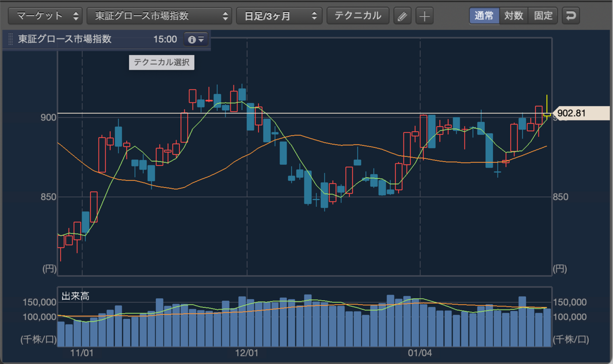Click the 01/04 date axis label
Viewport: 613px width, 364px height.
click(x=420, y=353)
